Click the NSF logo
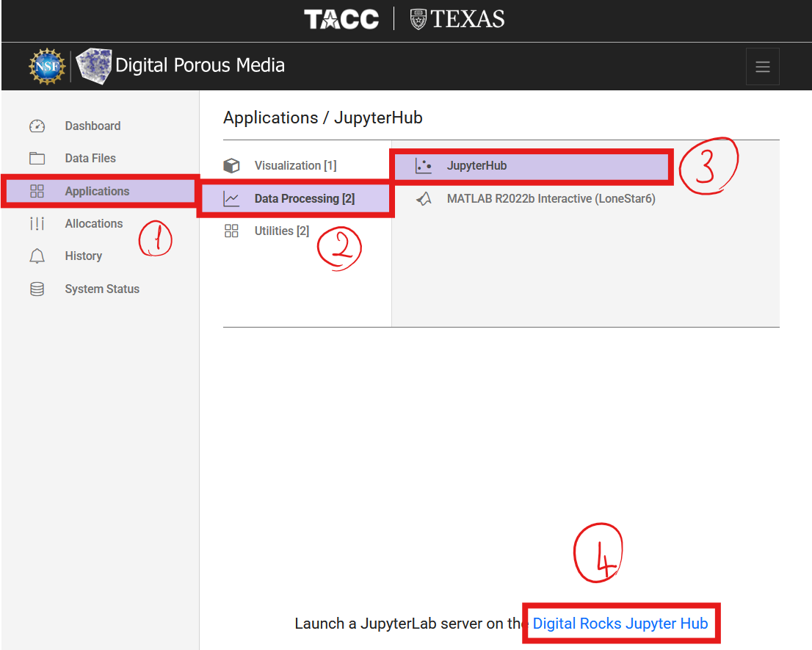 [47, 66]
